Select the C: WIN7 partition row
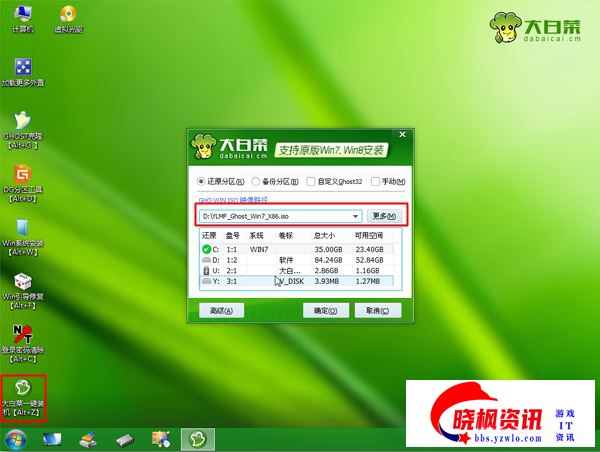Screen dimensions: 600x452 click(301, 248)
